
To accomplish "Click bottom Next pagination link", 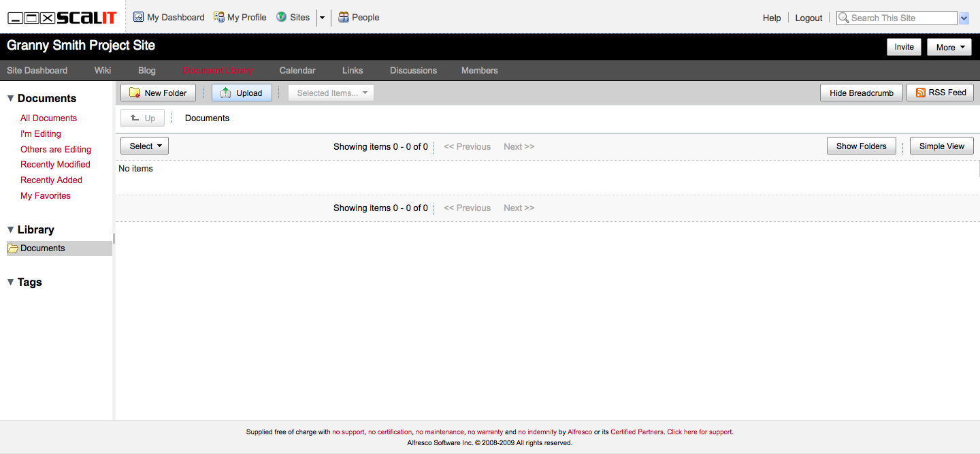I will [519, 208].
